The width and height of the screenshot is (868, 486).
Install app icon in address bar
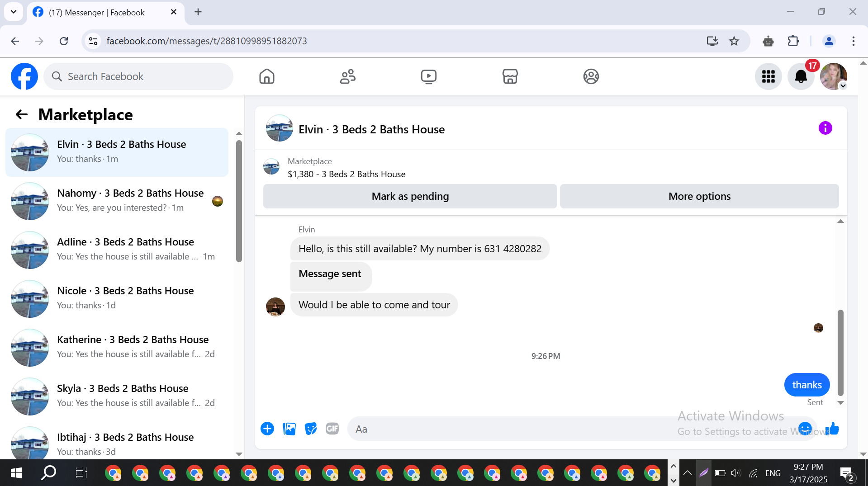click(x=712, y=41)
